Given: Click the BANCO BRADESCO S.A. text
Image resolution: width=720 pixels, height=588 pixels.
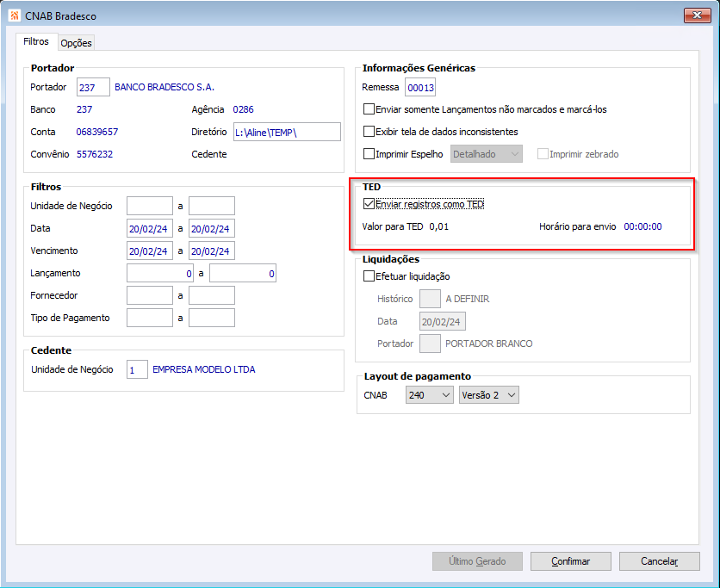Looking at the screenshot, I should tap(164, 87).
